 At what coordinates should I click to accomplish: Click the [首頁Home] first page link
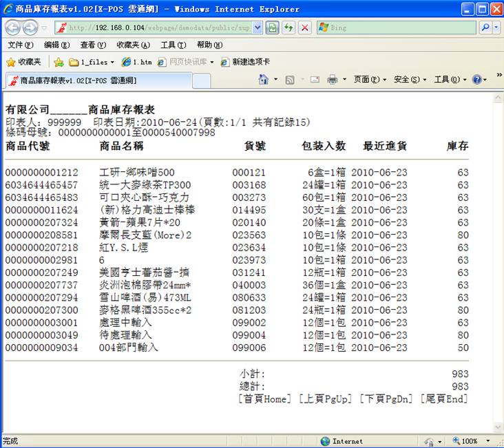265,399
